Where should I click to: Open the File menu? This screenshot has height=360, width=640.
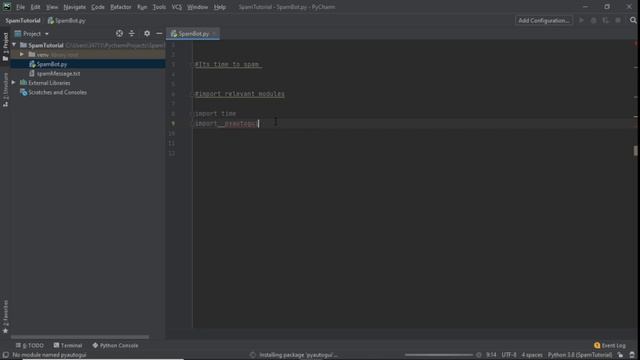pyautogui.click(x=20, y=7)
